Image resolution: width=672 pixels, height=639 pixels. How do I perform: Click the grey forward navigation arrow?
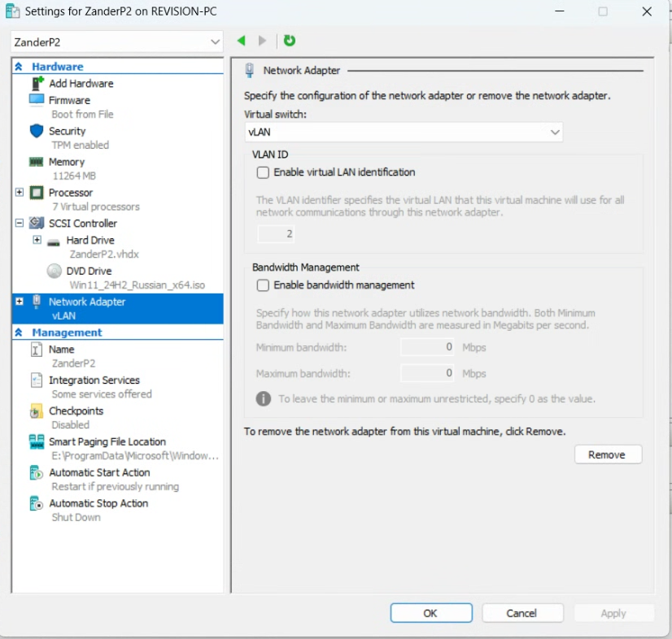tap(262, 41)
